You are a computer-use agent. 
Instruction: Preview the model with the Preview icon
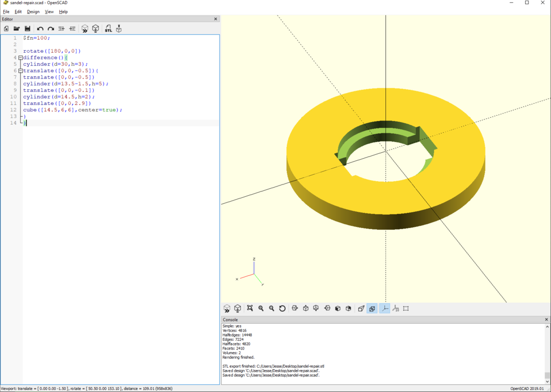(85, 28)
